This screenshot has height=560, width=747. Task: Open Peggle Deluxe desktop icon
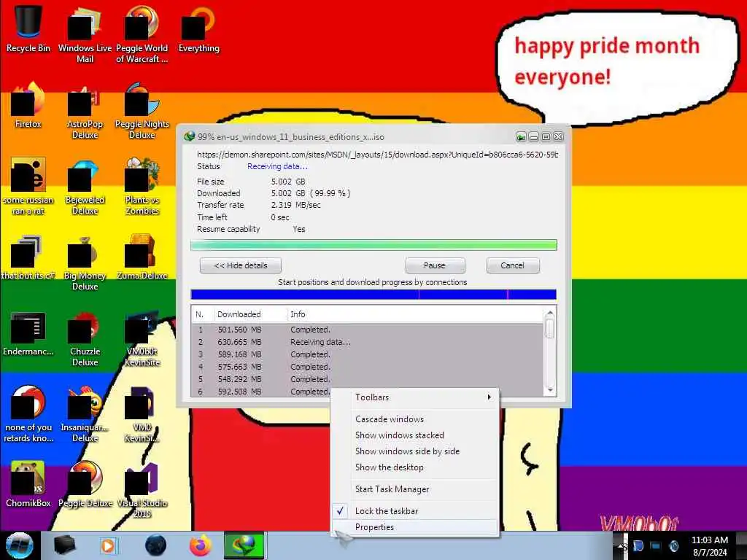pos(85,484)
